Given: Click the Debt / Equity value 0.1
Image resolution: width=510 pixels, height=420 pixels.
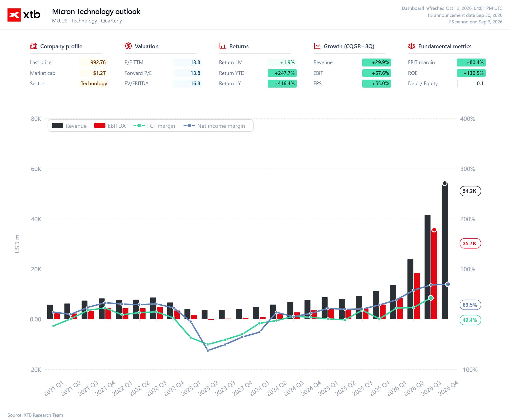Looking at the screenshot, I should [x=471, y=84].
